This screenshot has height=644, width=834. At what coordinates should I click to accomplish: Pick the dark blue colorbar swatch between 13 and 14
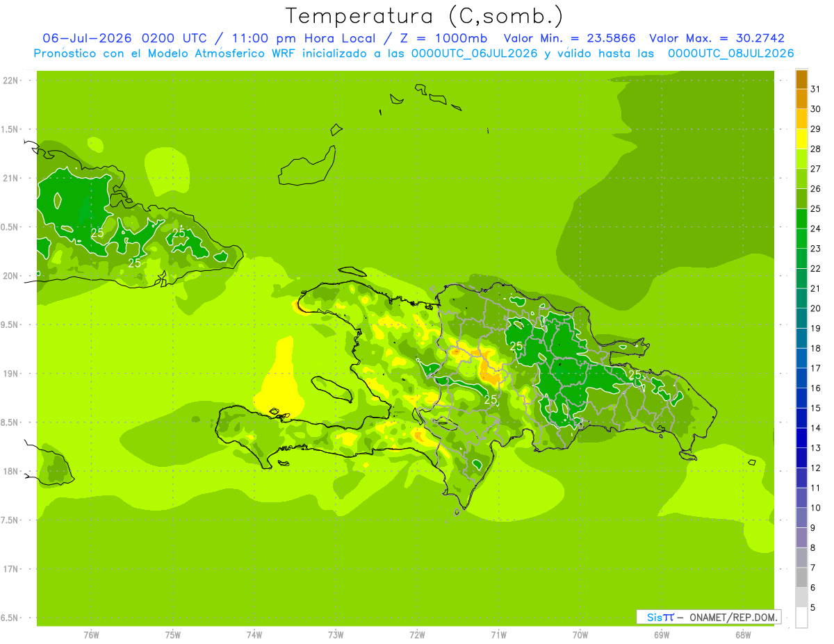click(x=801, y=438)
